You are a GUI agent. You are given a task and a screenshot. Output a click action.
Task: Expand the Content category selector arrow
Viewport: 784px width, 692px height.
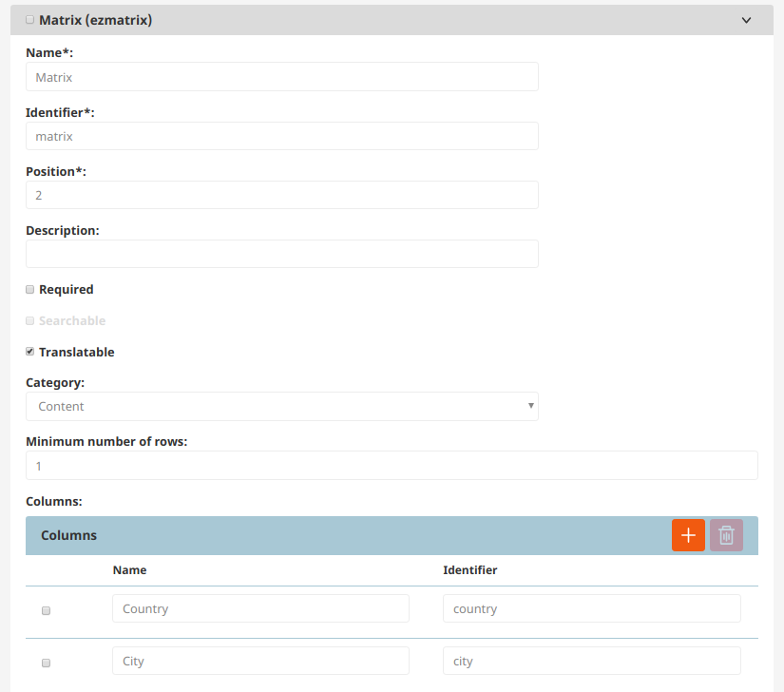point(531,406)
